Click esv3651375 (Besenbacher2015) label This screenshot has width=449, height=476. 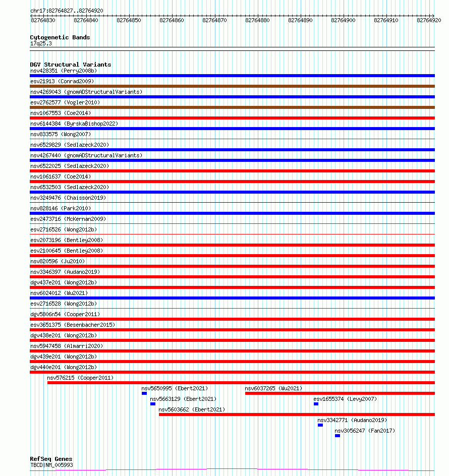coord(73,325)
